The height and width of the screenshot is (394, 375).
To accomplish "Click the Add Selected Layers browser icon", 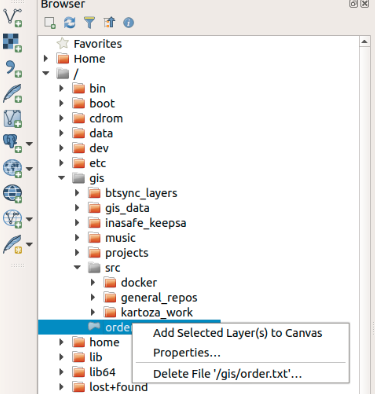I will pos(50,23).
